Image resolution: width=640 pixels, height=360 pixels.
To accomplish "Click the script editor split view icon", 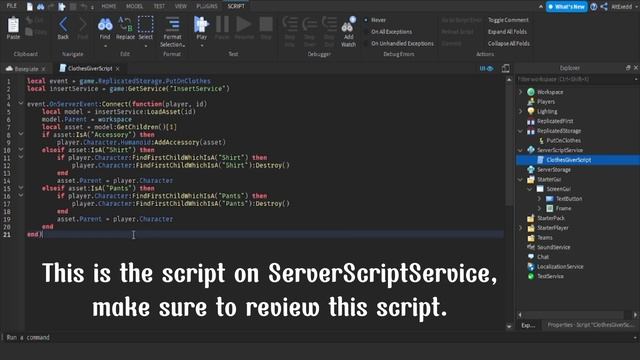I will 505,69.
